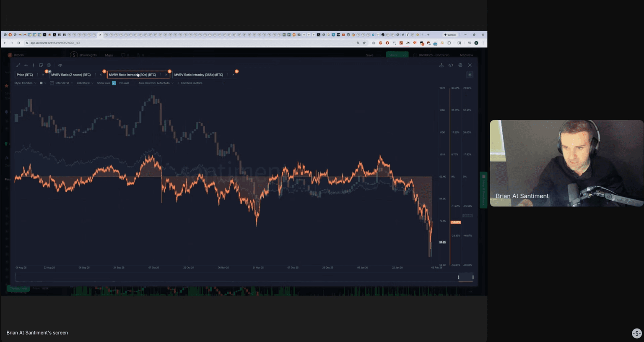This screenshot has width=644, height=342.
Task: Add a sticky note annotation
Action: pyautogui.click(x=41, y=65)
